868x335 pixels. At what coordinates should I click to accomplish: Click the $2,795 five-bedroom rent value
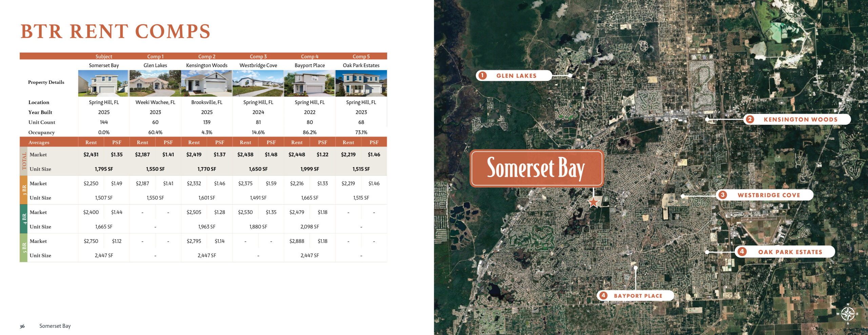194,241
